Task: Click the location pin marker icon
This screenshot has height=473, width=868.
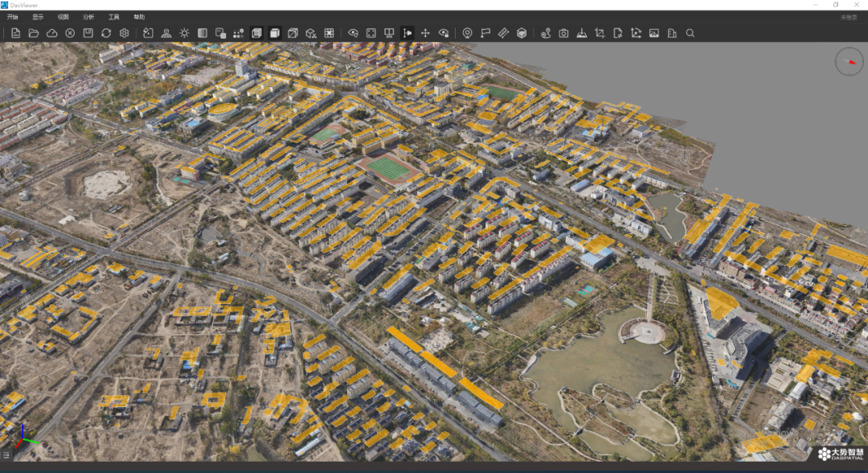Action: [467, 33]
